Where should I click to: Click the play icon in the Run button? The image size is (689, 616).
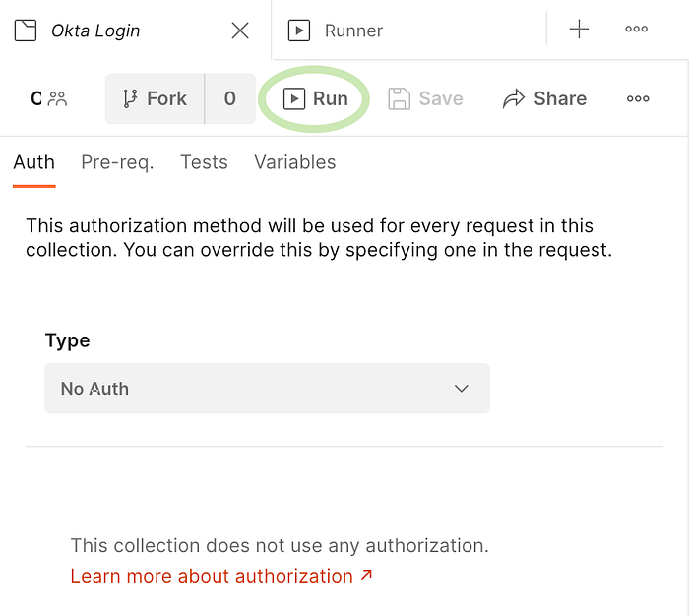[294, 98]
